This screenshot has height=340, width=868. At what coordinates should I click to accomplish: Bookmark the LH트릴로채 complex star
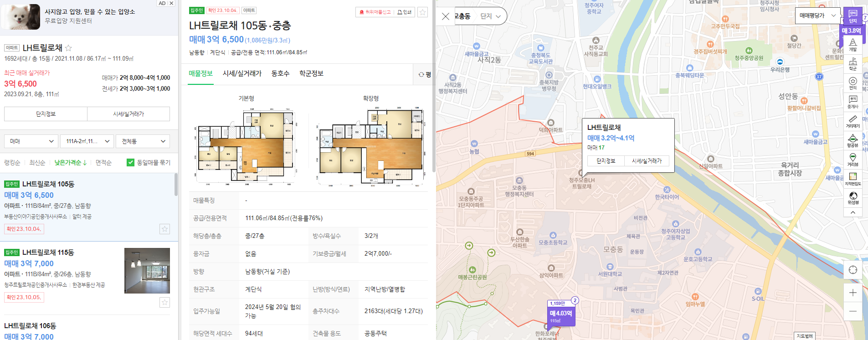click(x=68, y=48)
